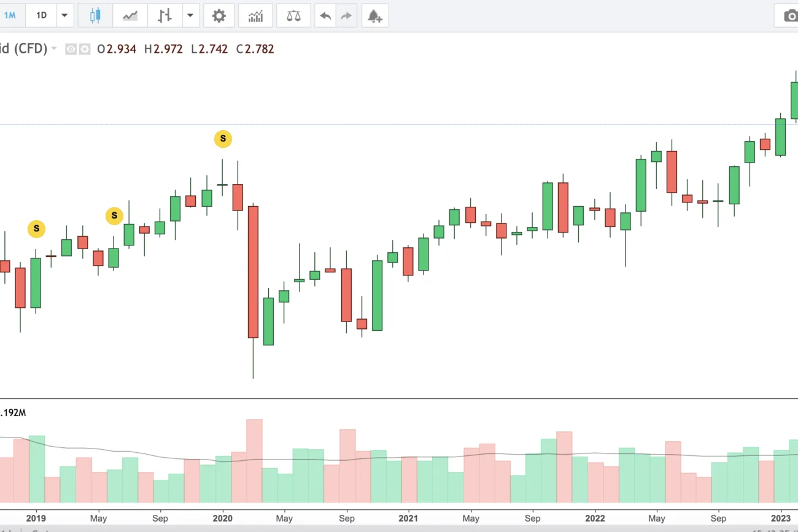Screen dimensions: 798x532
Task: Click the S marker near early 2019
Action: 36,229
